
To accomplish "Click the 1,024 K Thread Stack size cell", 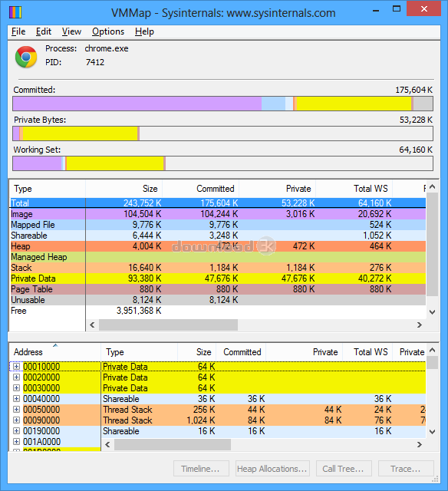I will [x=201, y=420].
